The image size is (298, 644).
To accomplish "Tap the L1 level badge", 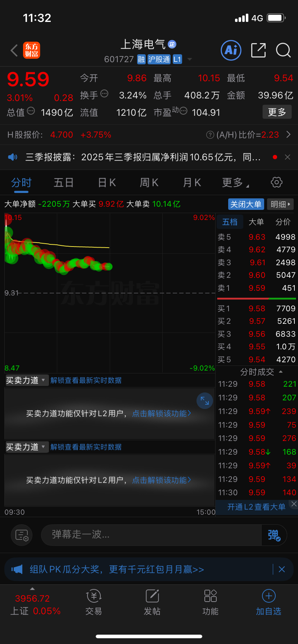I will 177,59.
